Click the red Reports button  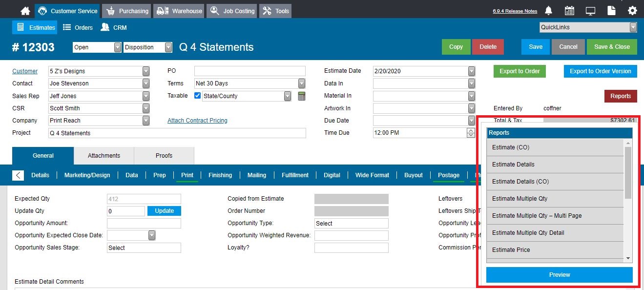coord(621,96)
